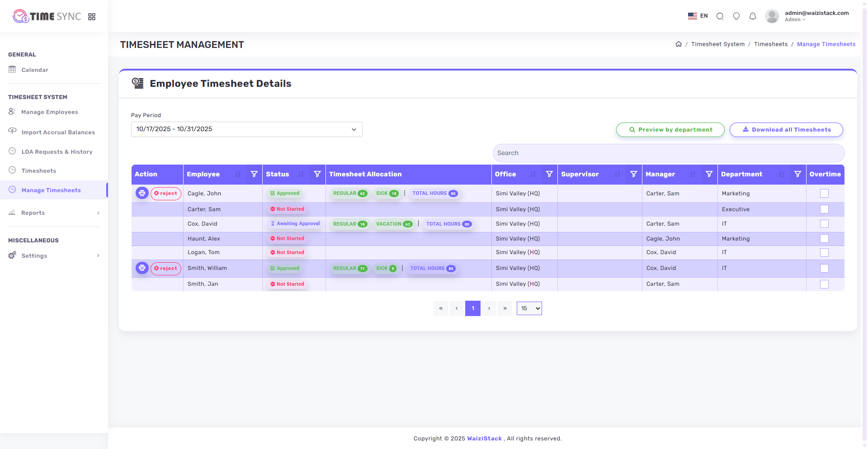
Task: Open the Employee column filter funnel
Action: 255,174
